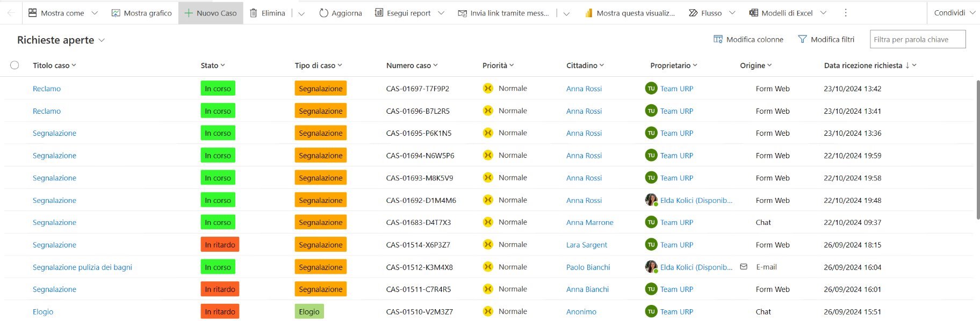Open Modifica filtri funnel button
Image resolution: width=980 pixels, height=321 pixels.
pos(826,39)
